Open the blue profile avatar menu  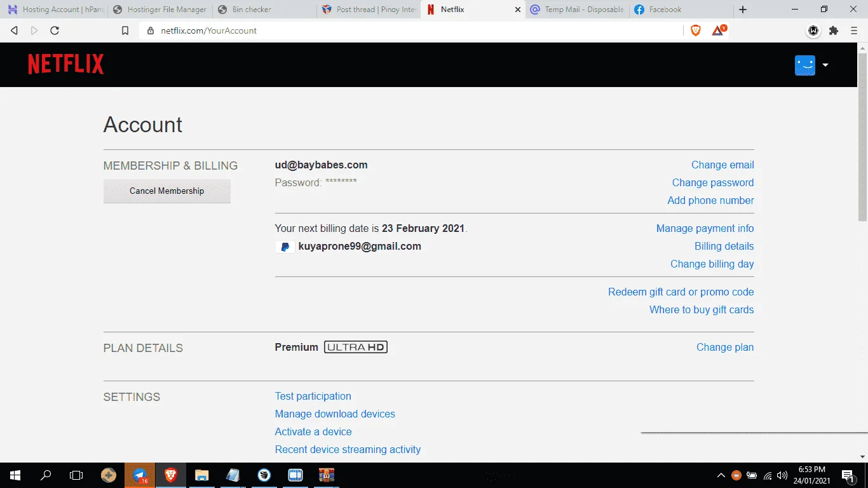pos(805,65)
